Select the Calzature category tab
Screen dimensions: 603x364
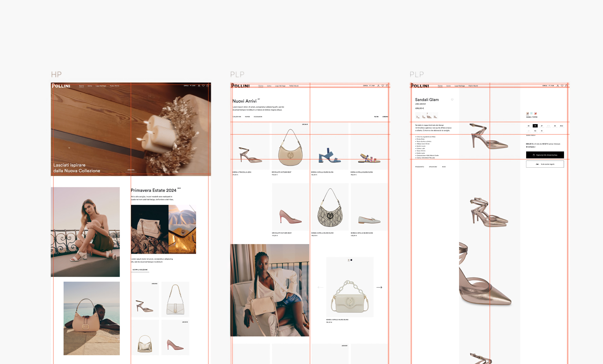[237, 117]
